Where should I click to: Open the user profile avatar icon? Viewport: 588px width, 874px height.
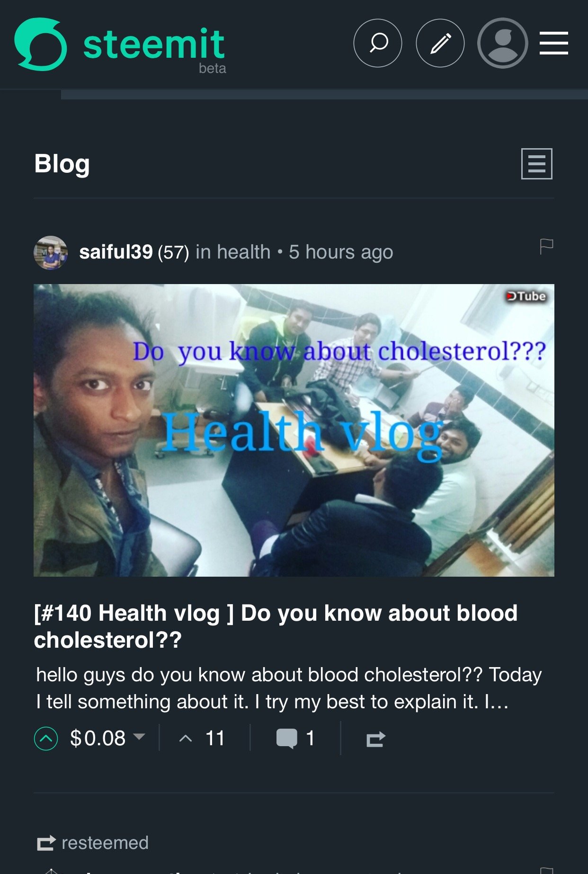pyautogui.click(x=502, y=43)
